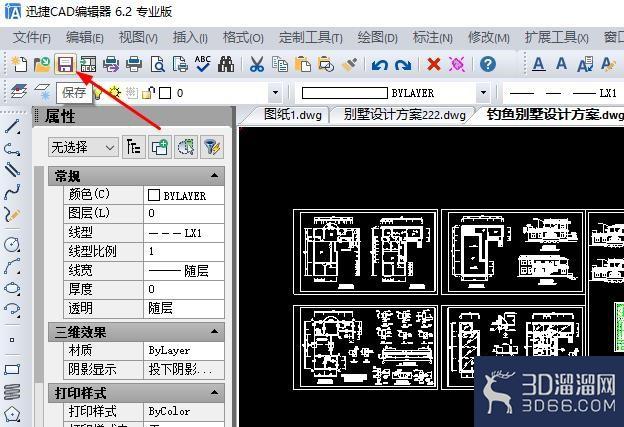Screen dimensions: 624x427
Task: Toggle the sun freeze/thaw layer state icon
Action: click(115, 93)
